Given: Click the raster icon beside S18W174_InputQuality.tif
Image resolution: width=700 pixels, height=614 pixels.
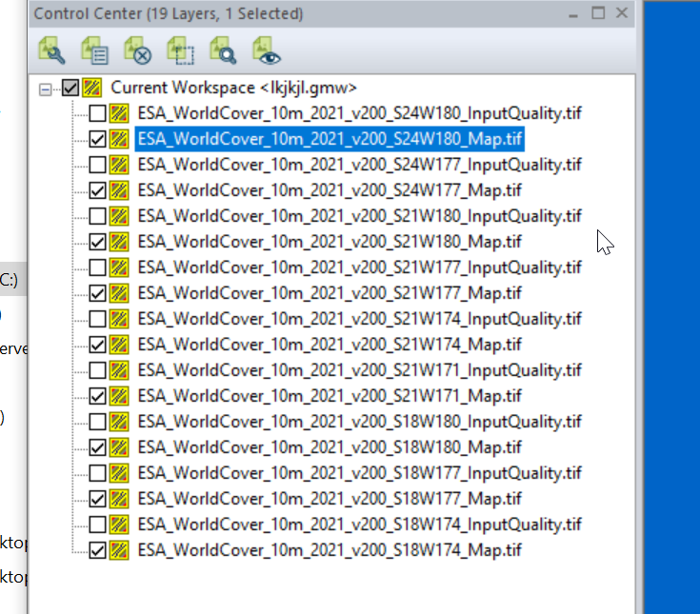Looking at the screenshot, I should tap(119, 525).
